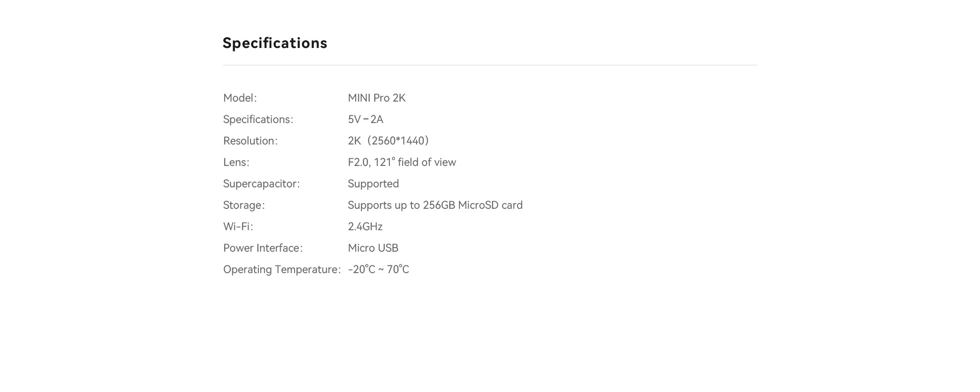Click the 2.4GHz value

click(x=365, y=227)
